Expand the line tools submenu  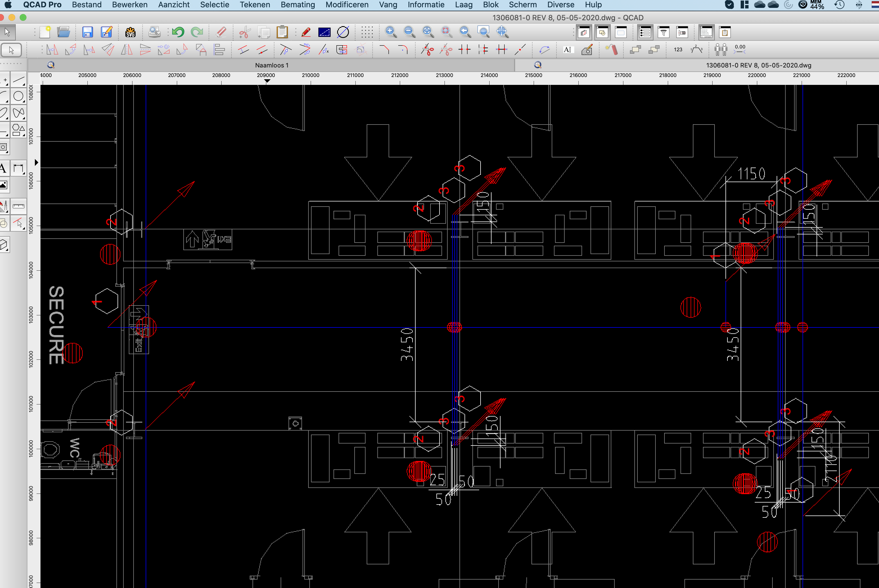point(18,80)
